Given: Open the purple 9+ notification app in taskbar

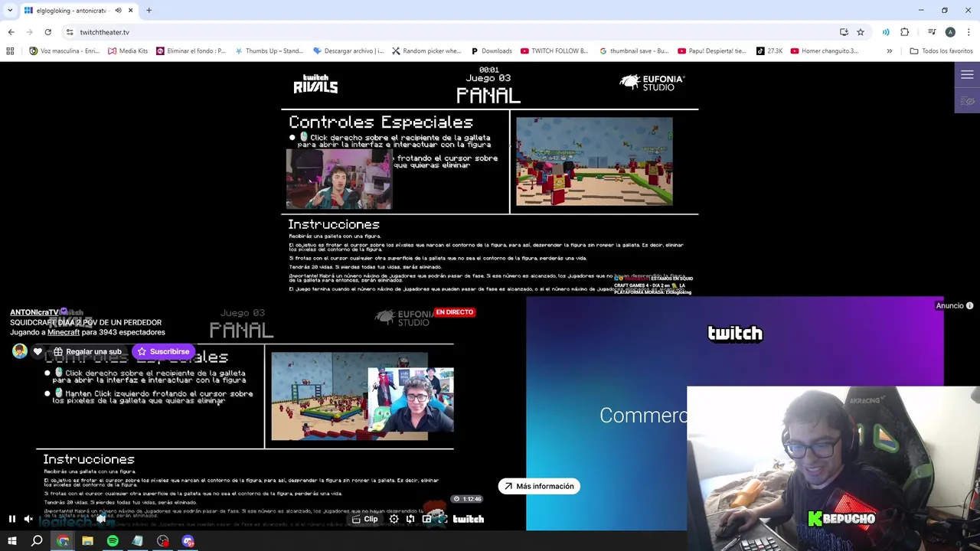Looking at the screenshot, I should 188,541.
